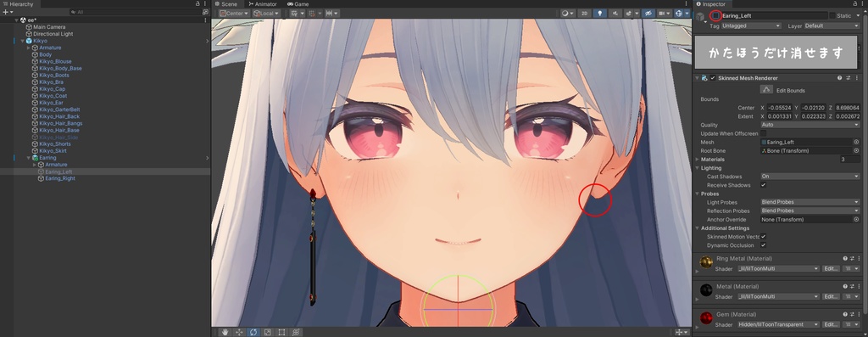The image size is (868, 337).
Task: Select Kikyo_Hair_Bangs object in Hierarchy
Action: coord(60,123)
